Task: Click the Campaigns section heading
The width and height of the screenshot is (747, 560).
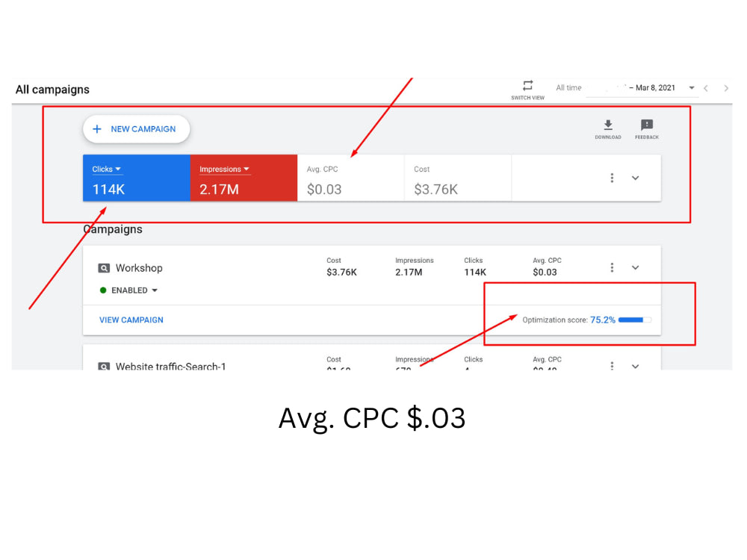Action: tap(113, 229)
